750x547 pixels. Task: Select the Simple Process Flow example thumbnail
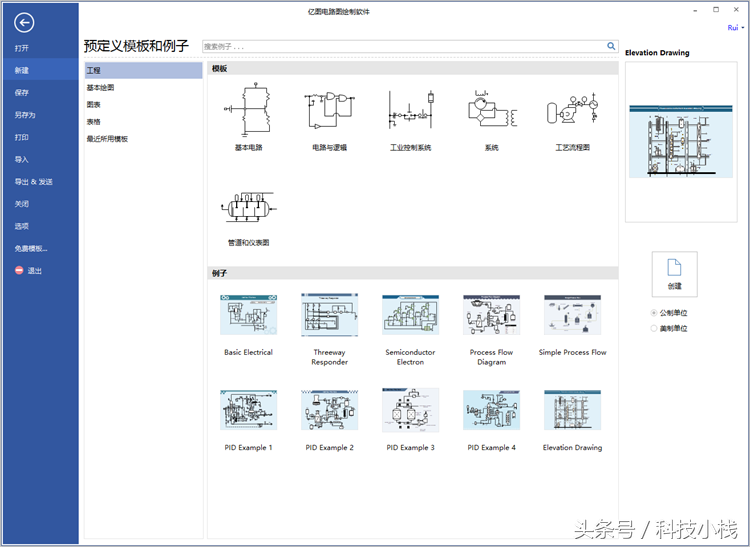573,315
